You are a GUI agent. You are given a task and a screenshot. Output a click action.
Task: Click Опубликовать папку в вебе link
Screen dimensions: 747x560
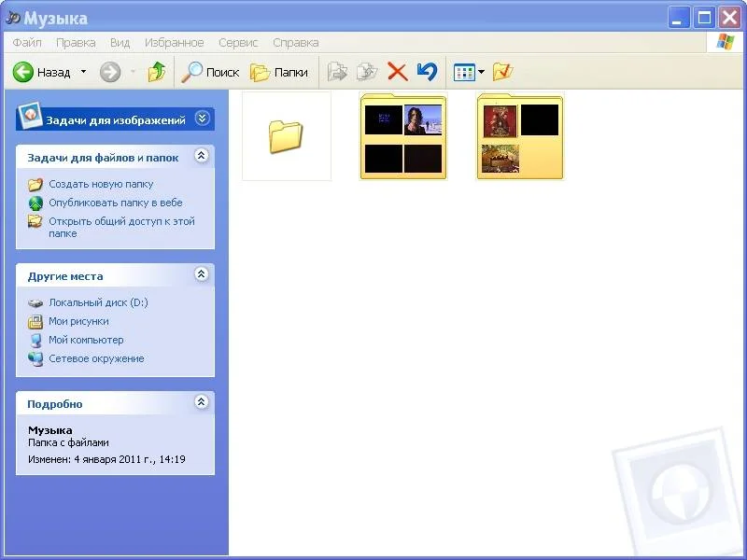tap(115, 203)
